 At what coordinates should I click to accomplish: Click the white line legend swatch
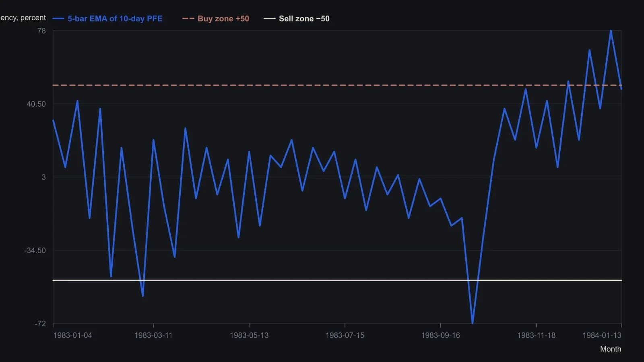click(x=269, y=19)
